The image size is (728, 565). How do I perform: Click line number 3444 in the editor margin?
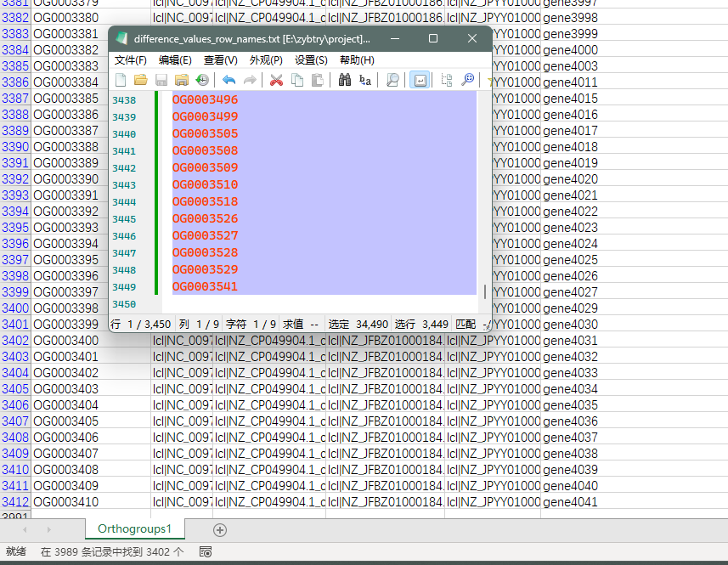pos(124,202)
